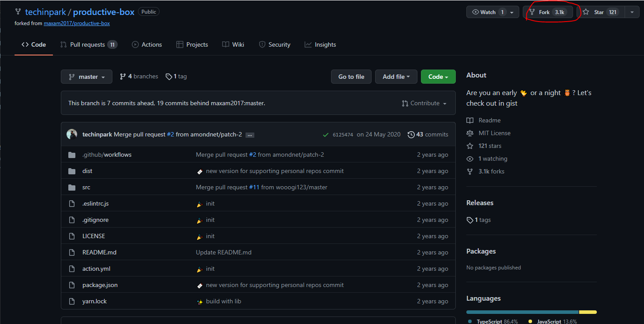The image size is (644, 324).
Task: Click the 4 branches link
Action: [139, 77]
